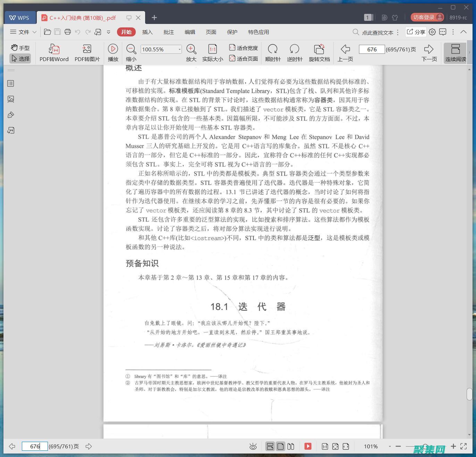
Task: Activate the 选择 selection tool
Action: pyautogui.click(x=20, y=58)
